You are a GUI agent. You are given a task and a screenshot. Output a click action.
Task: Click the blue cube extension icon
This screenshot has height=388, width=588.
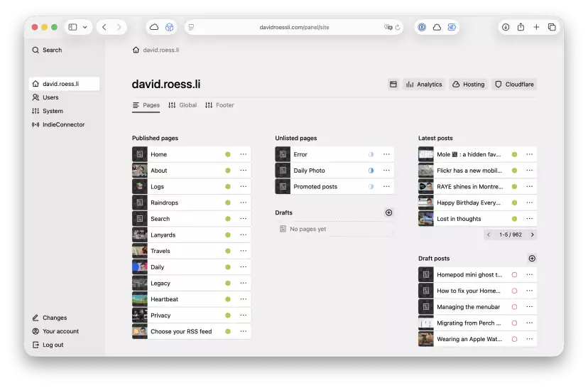click(x=170, y=27)
